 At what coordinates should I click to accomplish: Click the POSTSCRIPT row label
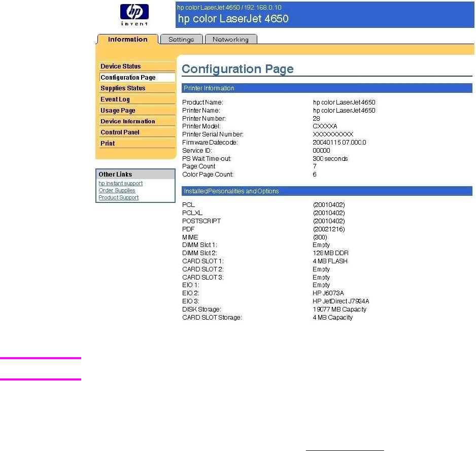click(x=201, y=221)
